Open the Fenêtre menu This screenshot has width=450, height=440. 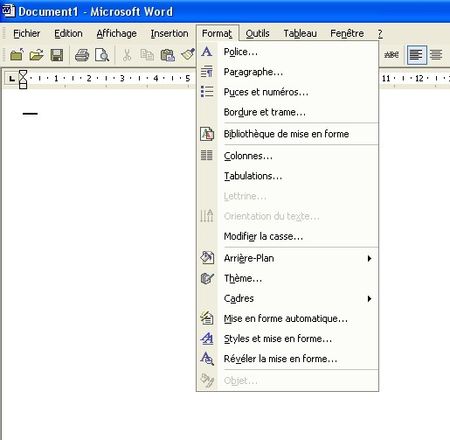[x=347, y=33]
